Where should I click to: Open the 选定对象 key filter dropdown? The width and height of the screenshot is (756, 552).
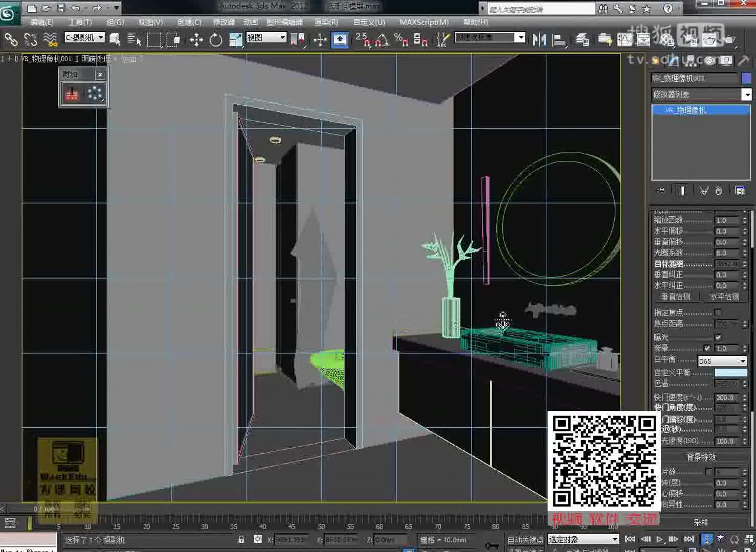pyautogui.click(x=583, y=540)
